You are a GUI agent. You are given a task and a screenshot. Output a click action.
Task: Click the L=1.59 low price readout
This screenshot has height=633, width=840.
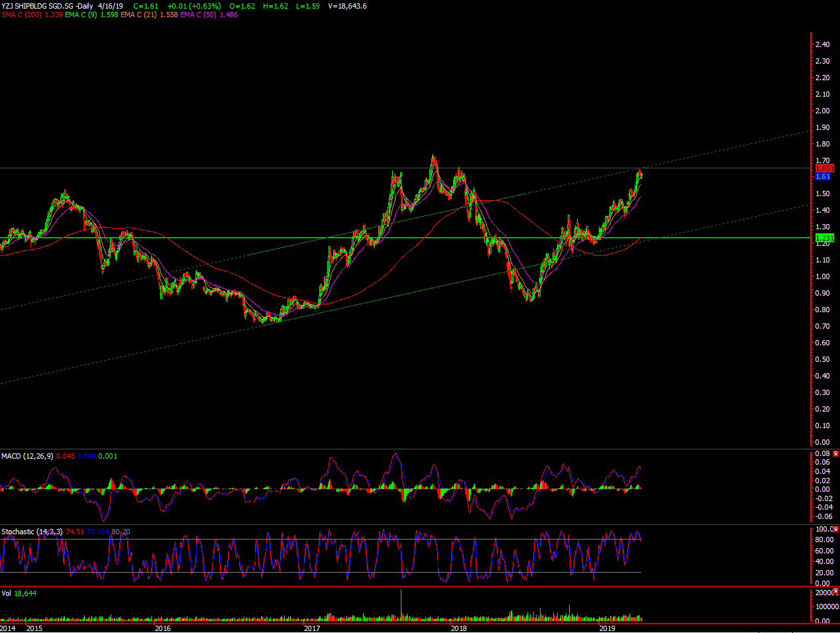coord(307,6)
